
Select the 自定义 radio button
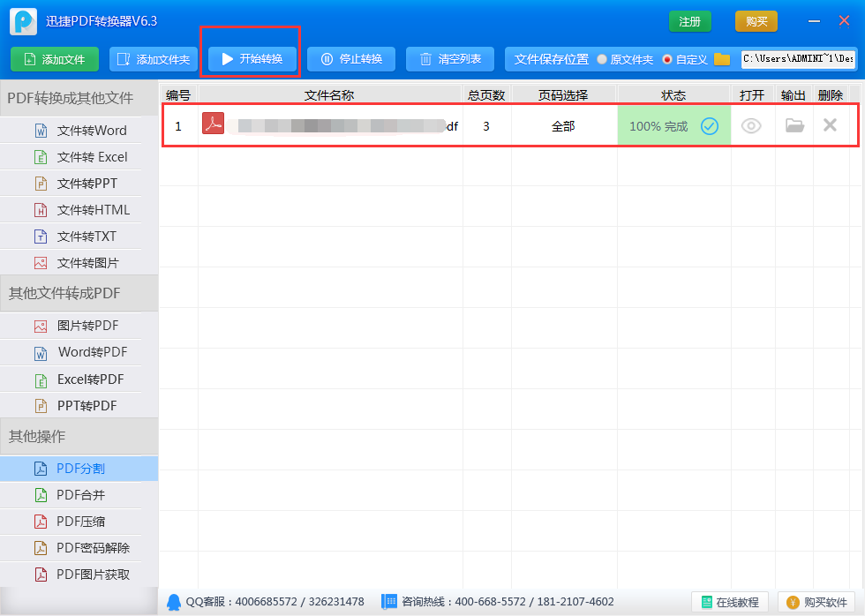(667, 59)
